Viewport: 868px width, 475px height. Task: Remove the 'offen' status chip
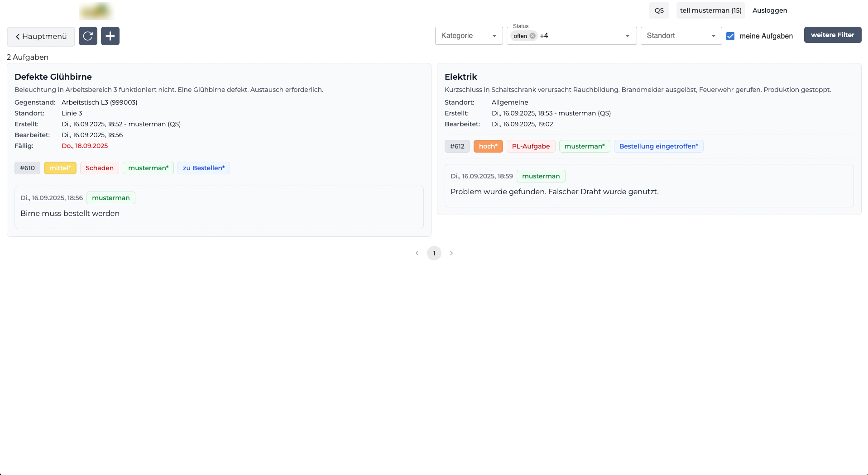[x=532, y=36]
